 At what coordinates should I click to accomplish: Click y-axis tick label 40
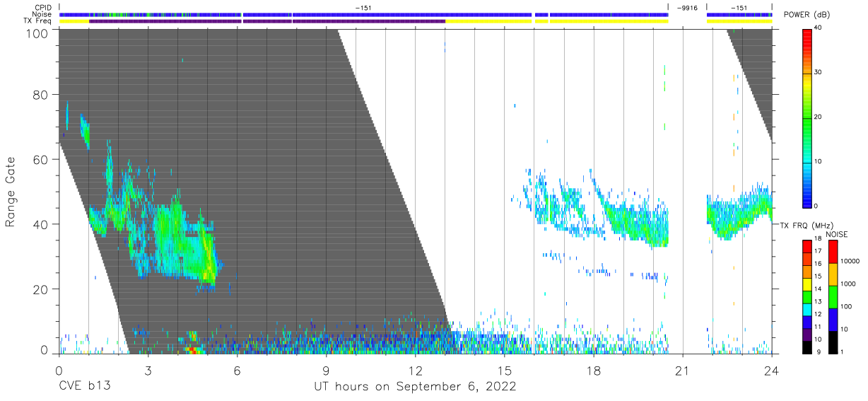point(40,224)
